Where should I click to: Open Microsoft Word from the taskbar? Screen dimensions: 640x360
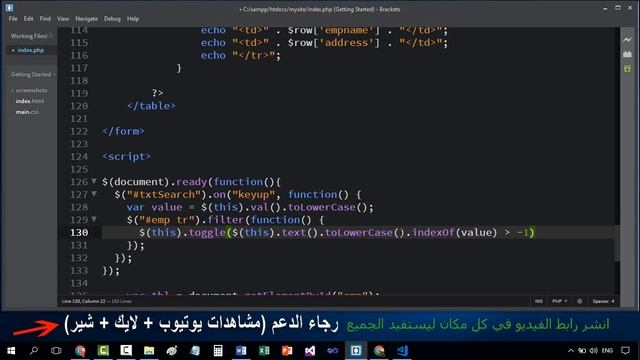tap(241, 351)
